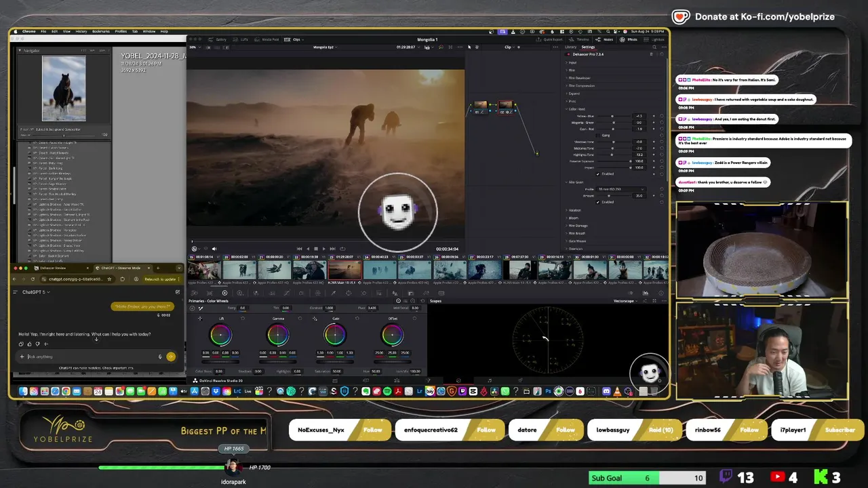Open the History menu in menu bar
The image size is (868, 488).
coord(81,31)
